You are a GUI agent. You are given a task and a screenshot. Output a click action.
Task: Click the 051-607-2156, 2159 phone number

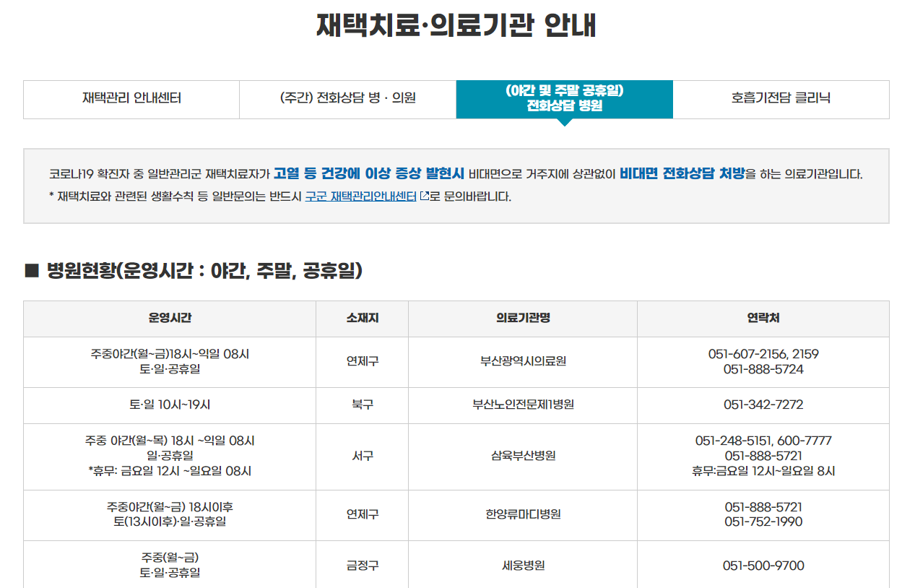tap(763, 354)
